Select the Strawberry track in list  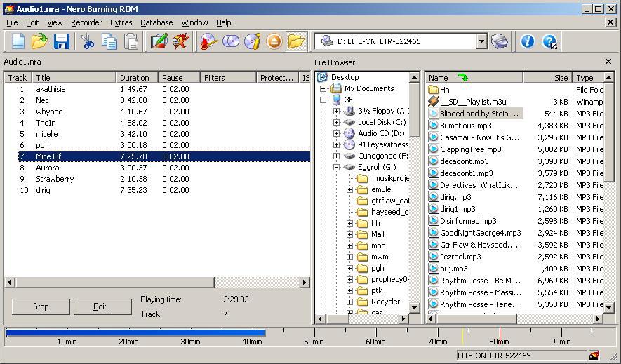tap(55, 179)
